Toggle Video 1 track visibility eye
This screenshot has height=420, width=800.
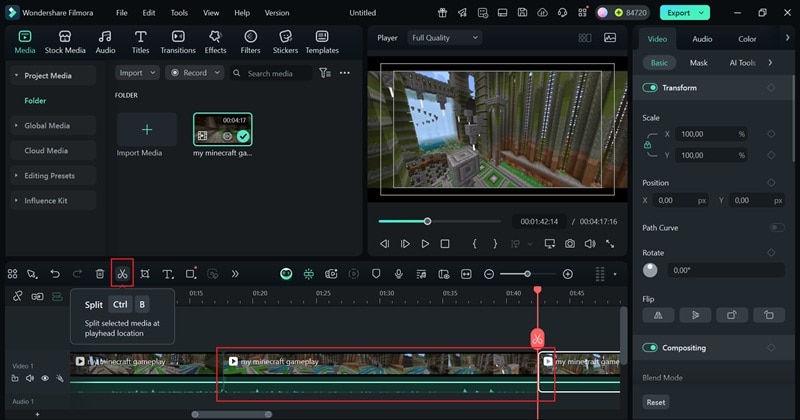click(45, 378)
